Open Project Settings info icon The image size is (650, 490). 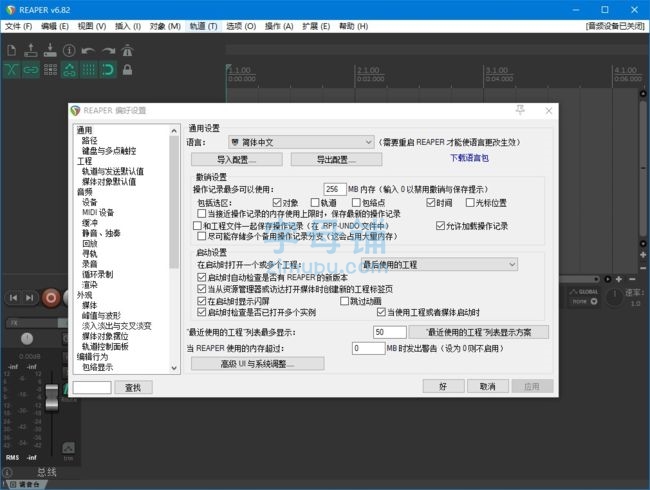[69, 51]
